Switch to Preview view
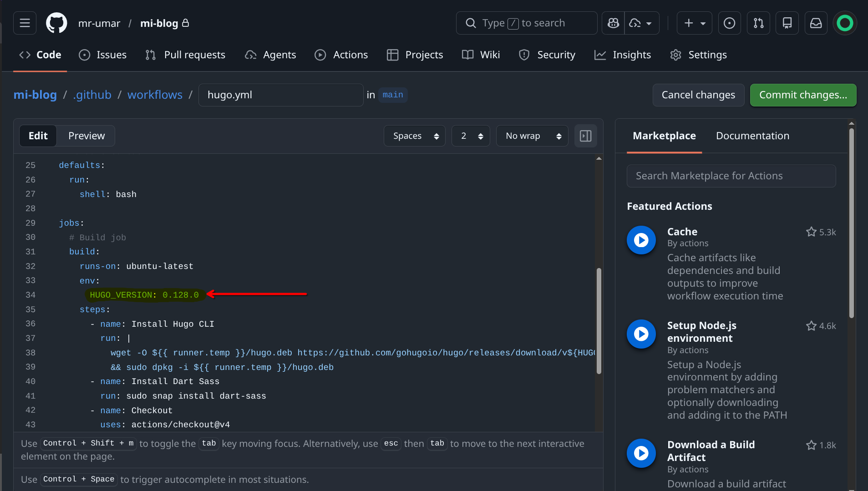868x491 pixels. 86,136
